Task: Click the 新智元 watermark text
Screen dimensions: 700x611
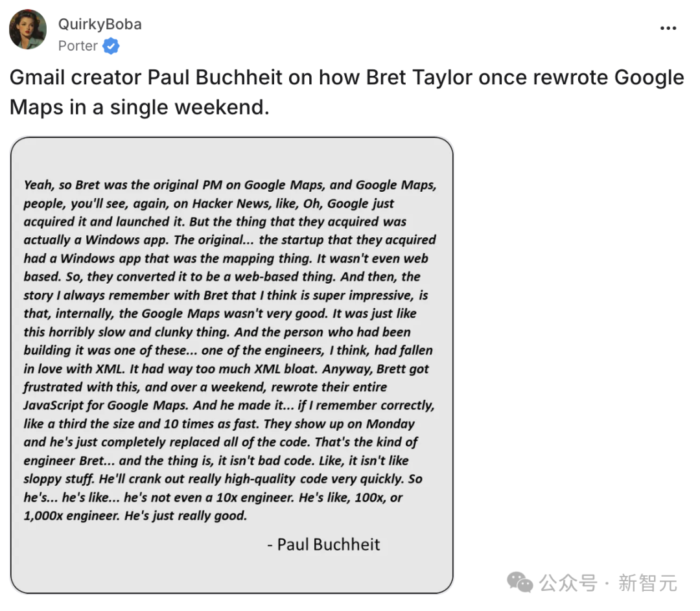Action: (x=647, y=583)
